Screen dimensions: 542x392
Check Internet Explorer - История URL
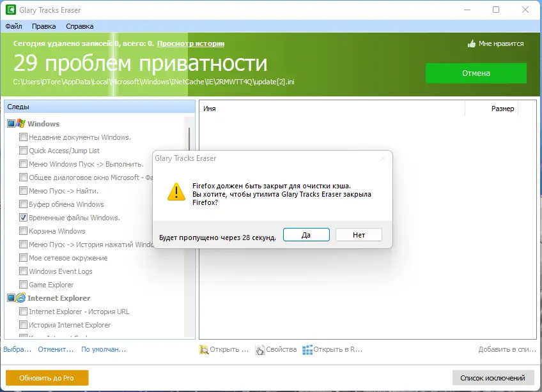coord(23,311)
